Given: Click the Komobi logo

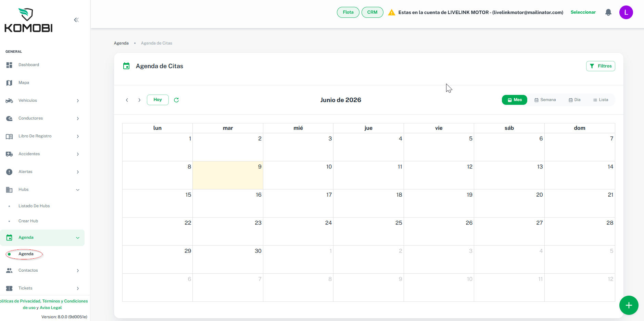Looking at the screenshot, I should click(x=28, y=20).
